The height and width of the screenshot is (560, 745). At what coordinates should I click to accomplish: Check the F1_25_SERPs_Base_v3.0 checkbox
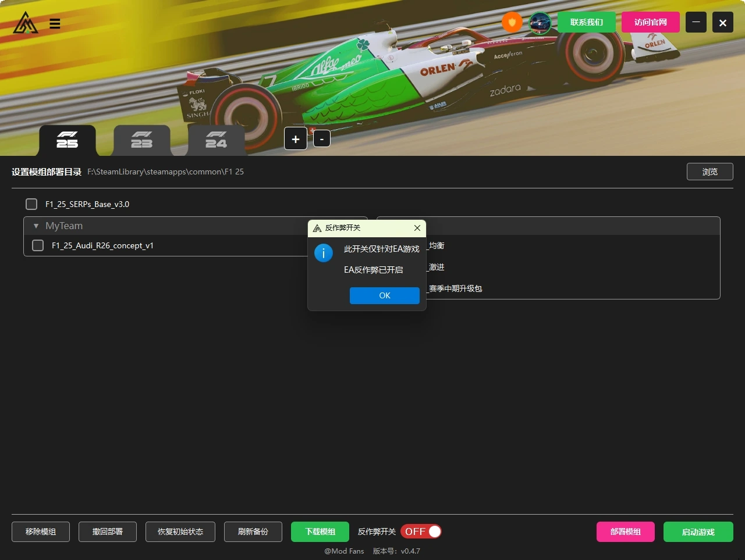[31, 204]
